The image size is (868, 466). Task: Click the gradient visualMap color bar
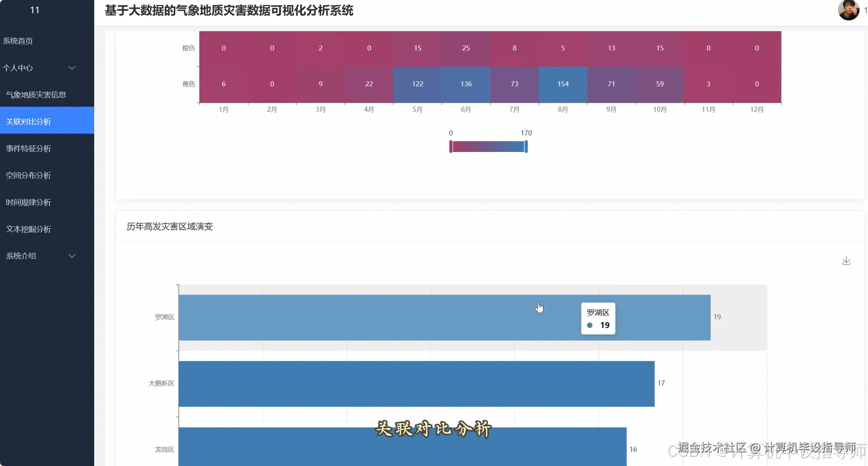488,146
